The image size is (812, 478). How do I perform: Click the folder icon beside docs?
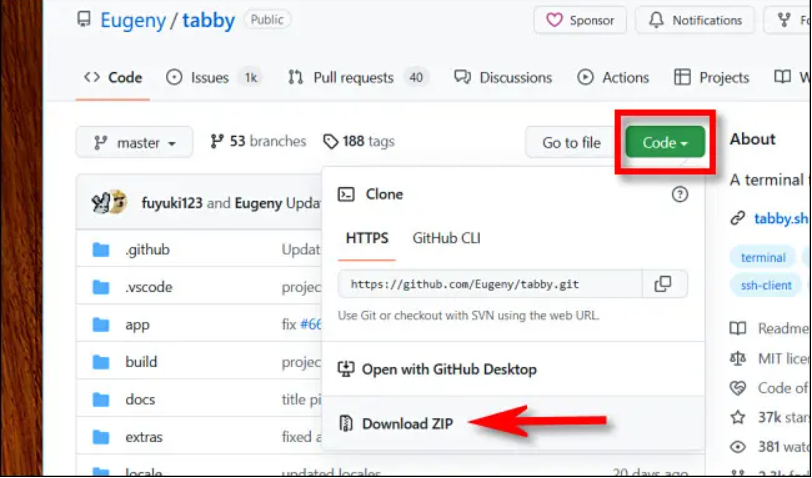click(x=100, y=399)
